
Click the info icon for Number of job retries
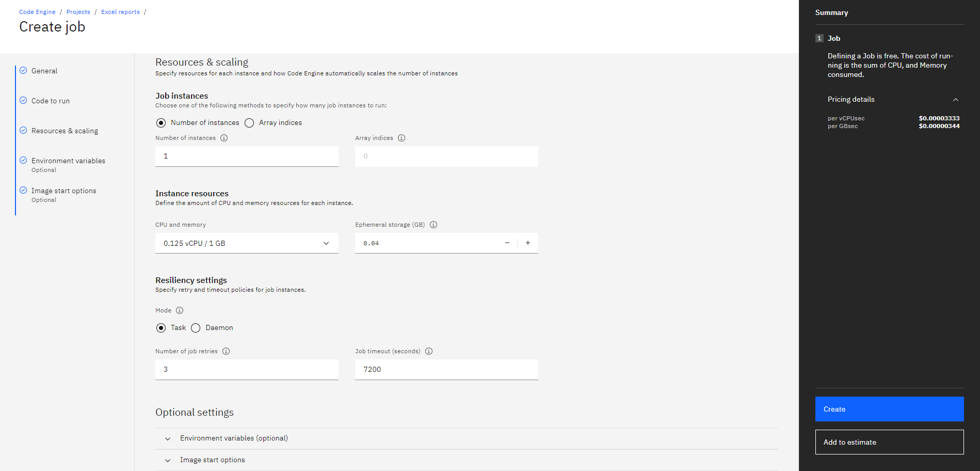(x=226, y=351)
